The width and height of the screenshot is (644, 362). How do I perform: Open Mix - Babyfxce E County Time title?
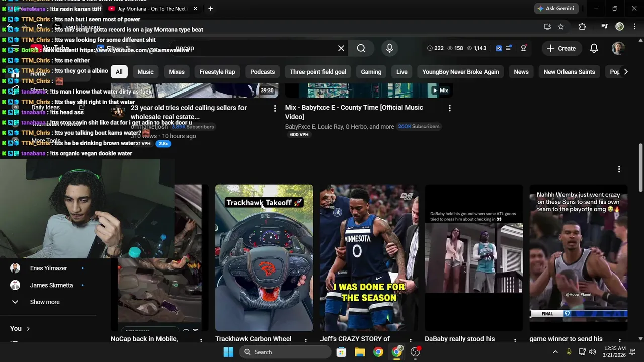click(354, 112)
